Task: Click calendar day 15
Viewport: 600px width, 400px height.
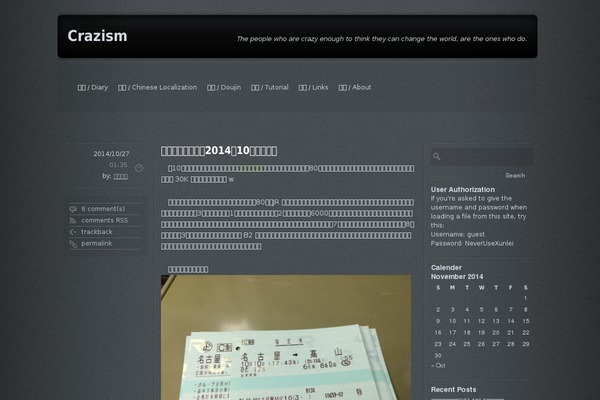Action: [526, 321]
